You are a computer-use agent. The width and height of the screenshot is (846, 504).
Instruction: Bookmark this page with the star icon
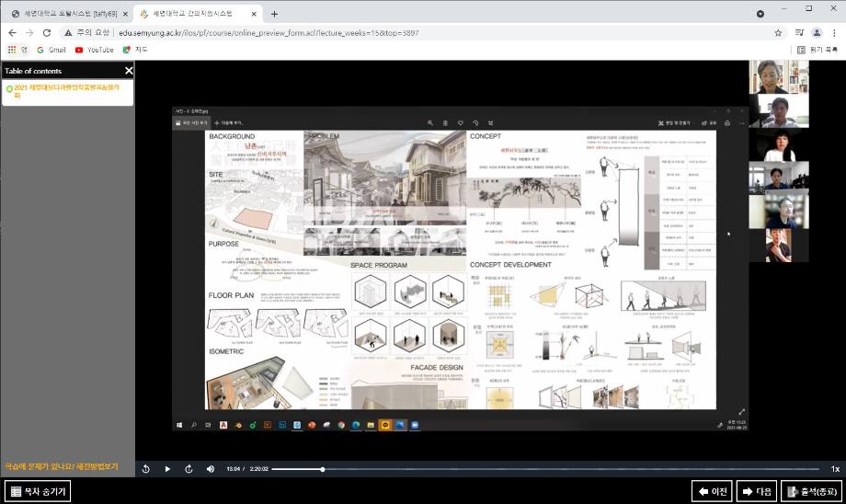[x=778, y=32]
